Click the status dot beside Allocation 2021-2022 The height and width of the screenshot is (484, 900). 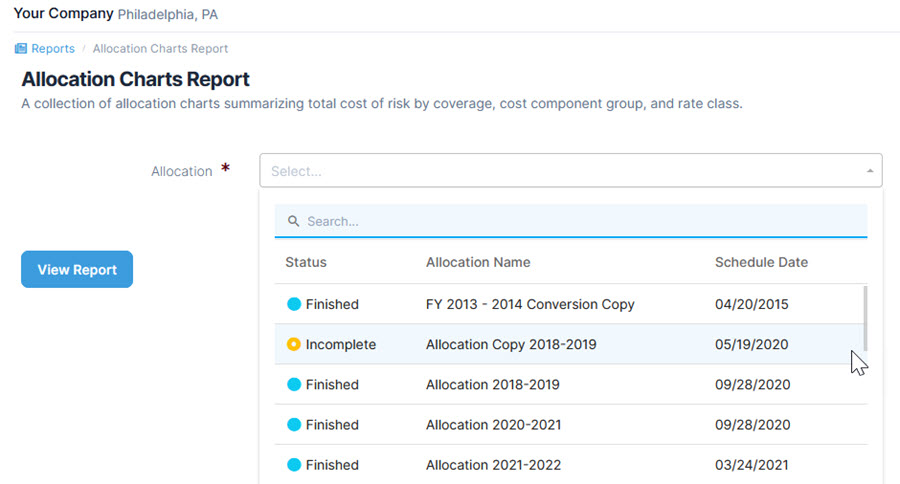(293, 464)
